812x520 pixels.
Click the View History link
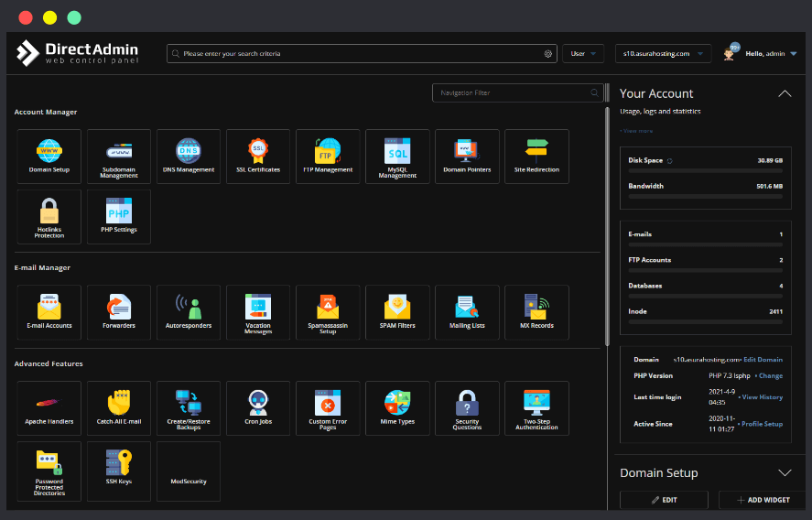(762, 397)
